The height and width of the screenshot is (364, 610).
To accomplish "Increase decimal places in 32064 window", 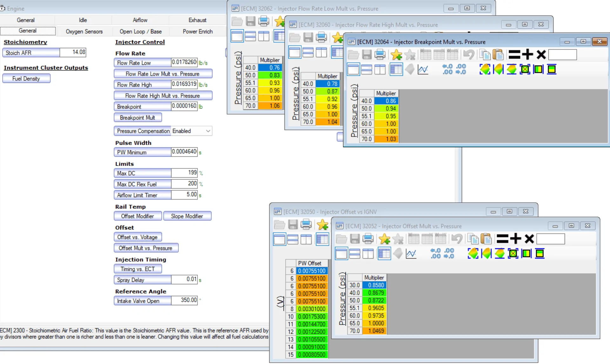I will 461,69.
